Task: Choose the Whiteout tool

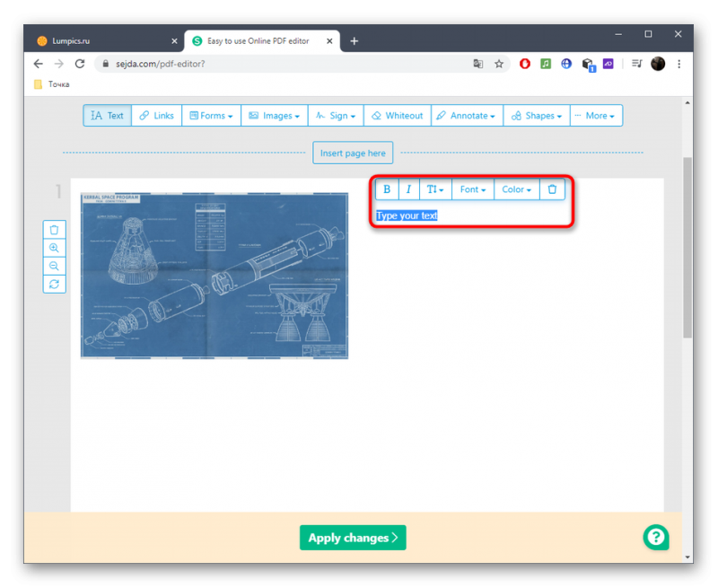Action: click(397, 116)
